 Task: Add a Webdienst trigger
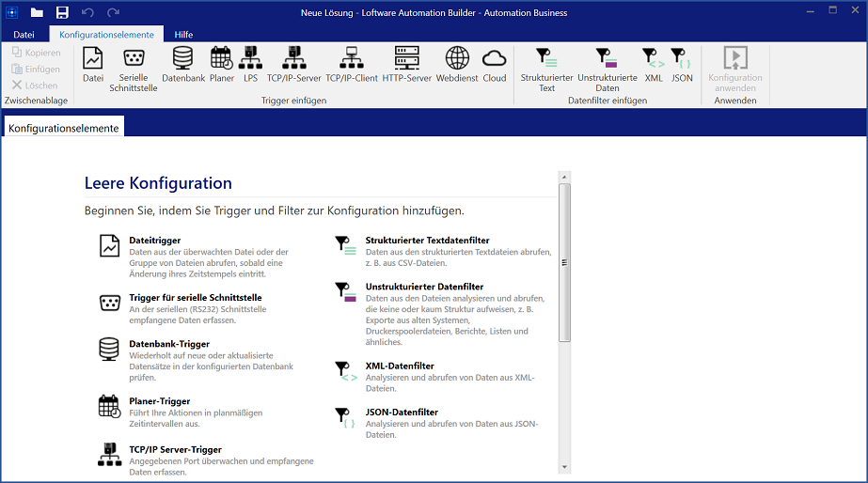(457, 65)
